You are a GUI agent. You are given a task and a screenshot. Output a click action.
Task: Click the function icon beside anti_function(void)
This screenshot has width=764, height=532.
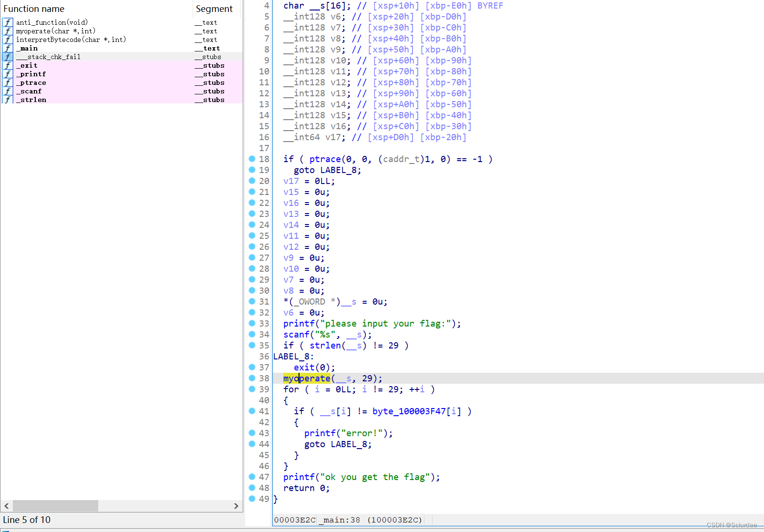tap(8, 22)
